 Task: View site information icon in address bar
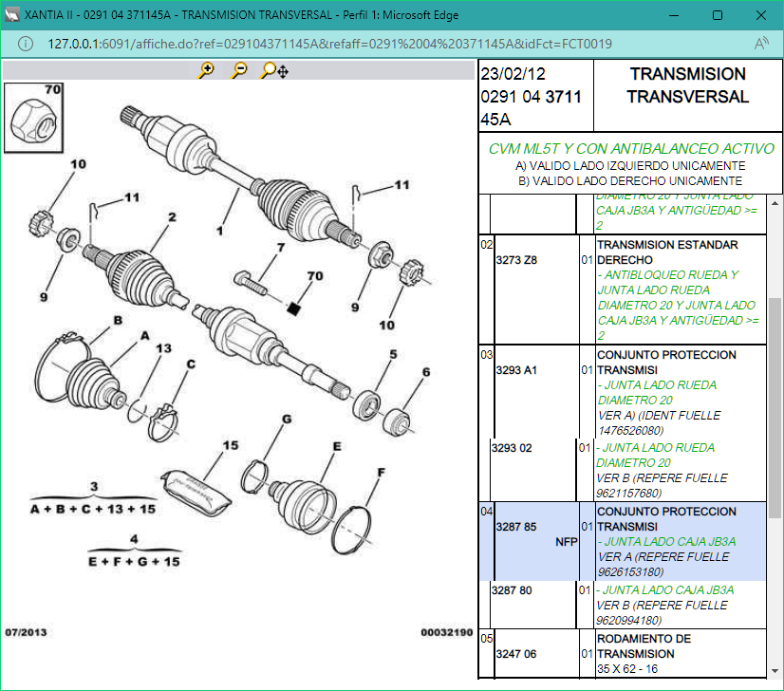click(x=25, y=44)
